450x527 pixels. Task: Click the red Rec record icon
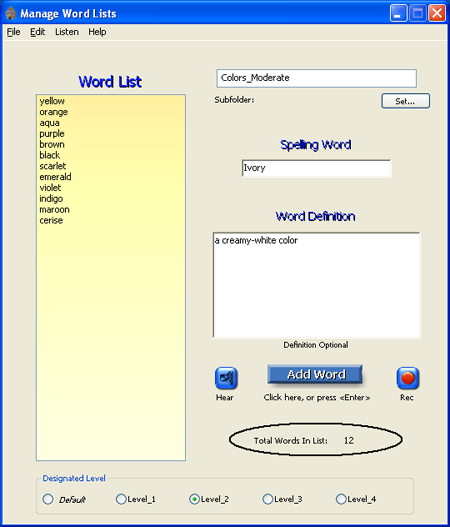(x=408, y=378)
